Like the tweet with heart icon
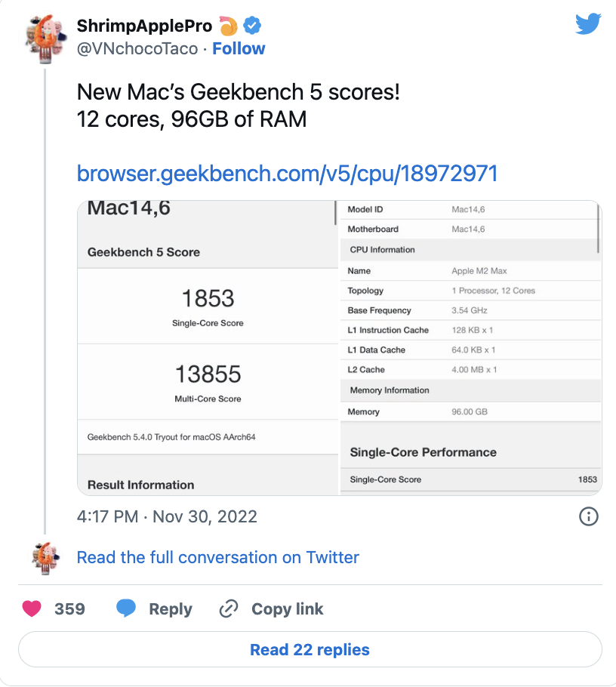Viewport: 616px width, 687px height. coord(32,609)
